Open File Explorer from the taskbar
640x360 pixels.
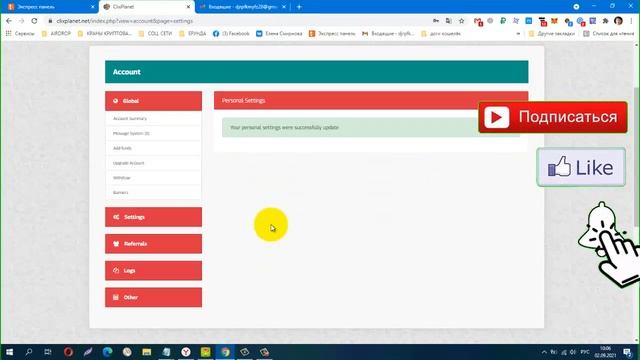pyautogui.click(x=147, y=352)
